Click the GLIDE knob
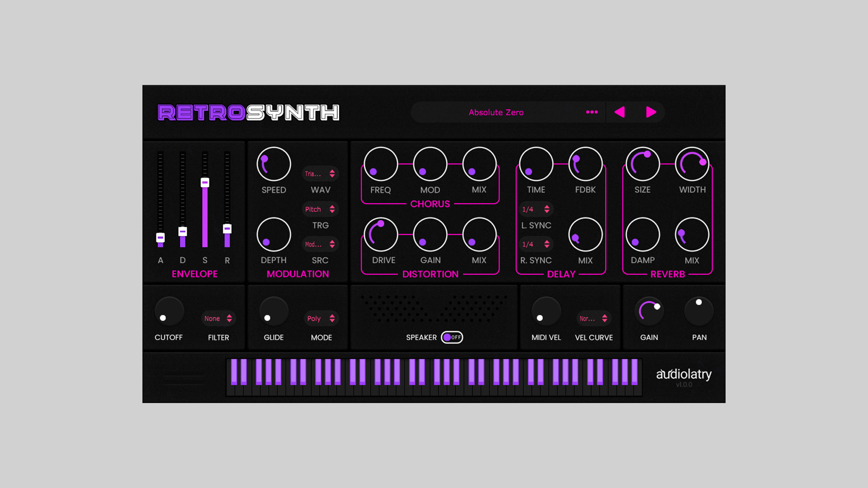This screenshot has width=868, height=488. click(x=274, y=311)
